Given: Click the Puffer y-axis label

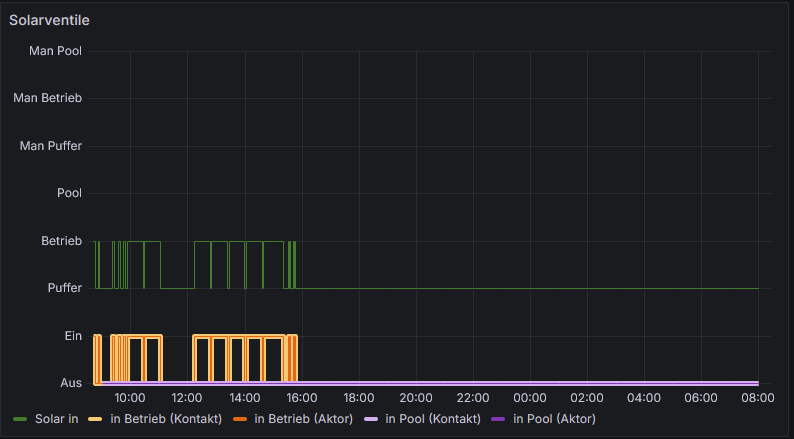Looking at the screenshot, I should [65, 288].
